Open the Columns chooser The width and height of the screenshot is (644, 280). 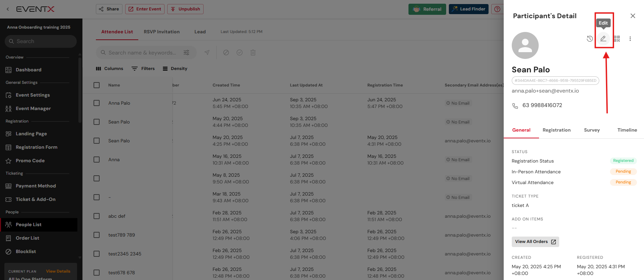(x=110, y=69)
